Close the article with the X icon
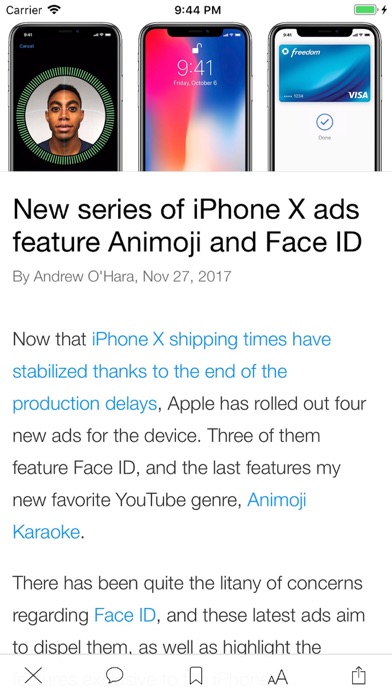Screen dimensions: 392x696 [x=33, y=676]
